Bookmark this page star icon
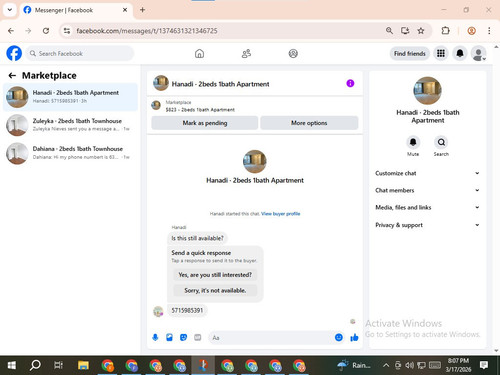The height and width of the screenshot is (375, 500). [421, 31]
